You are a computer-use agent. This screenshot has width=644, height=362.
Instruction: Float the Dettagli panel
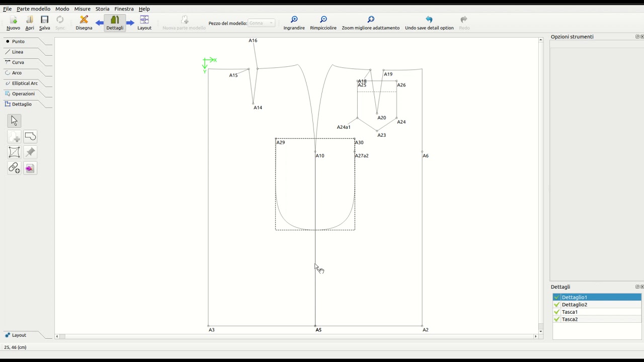637,287
